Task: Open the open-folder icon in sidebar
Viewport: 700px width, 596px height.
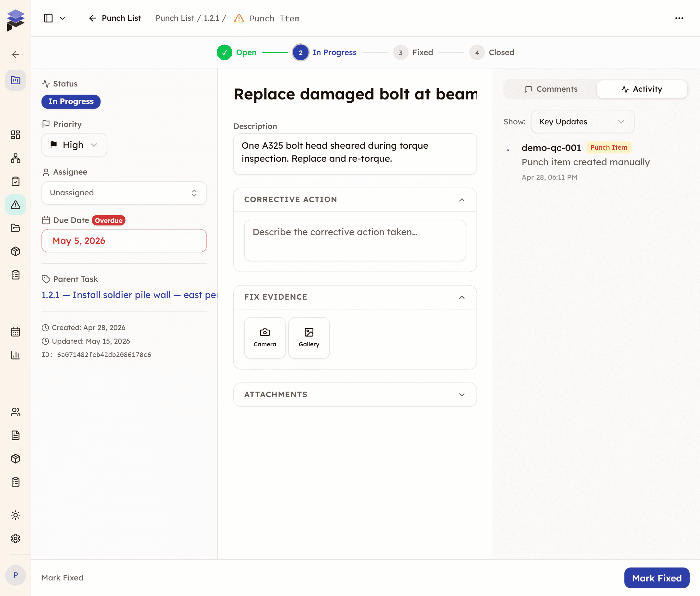Action: pyautogui.click(x=16, y=228)
